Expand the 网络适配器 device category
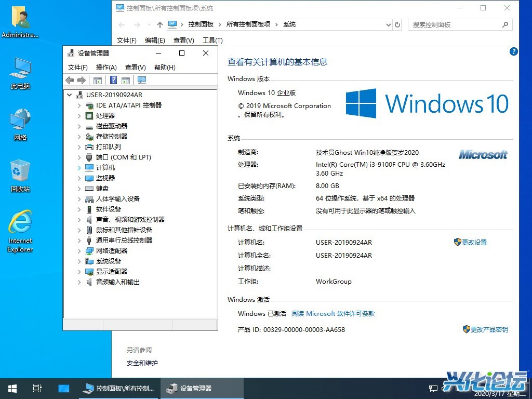Viewport: 532px width, 399px height. (x=79, y=251)
